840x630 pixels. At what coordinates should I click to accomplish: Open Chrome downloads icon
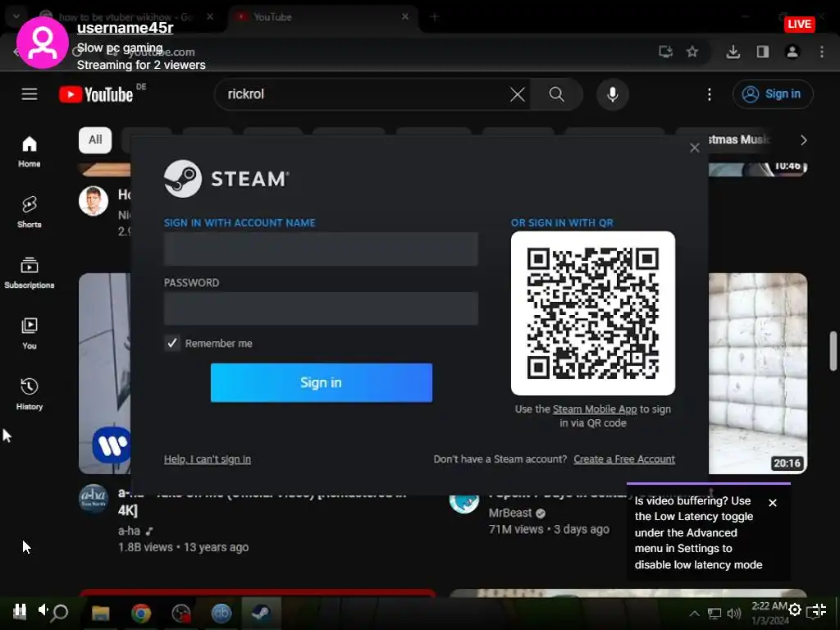tap(733, 52)
